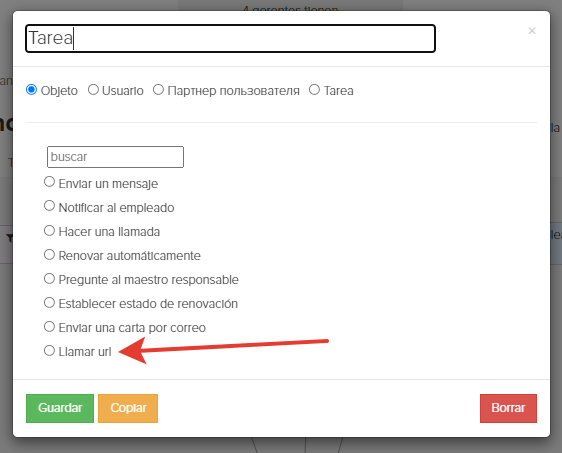Click the Guardar button
The height and width of the screenshot is (453, 562).
click(x=60, y=408)
